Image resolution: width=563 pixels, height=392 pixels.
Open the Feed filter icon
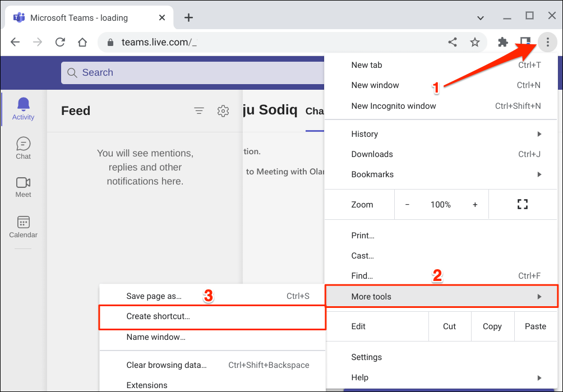pyautogui.click(x=199, y=111)
